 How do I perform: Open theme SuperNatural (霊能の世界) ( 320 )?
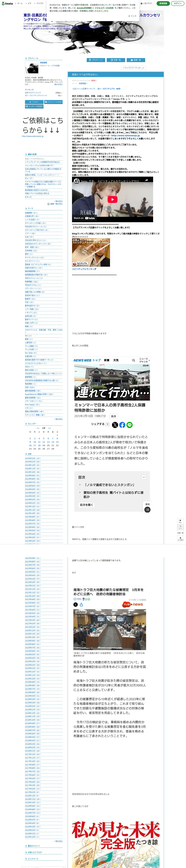(x=39, y=394)
